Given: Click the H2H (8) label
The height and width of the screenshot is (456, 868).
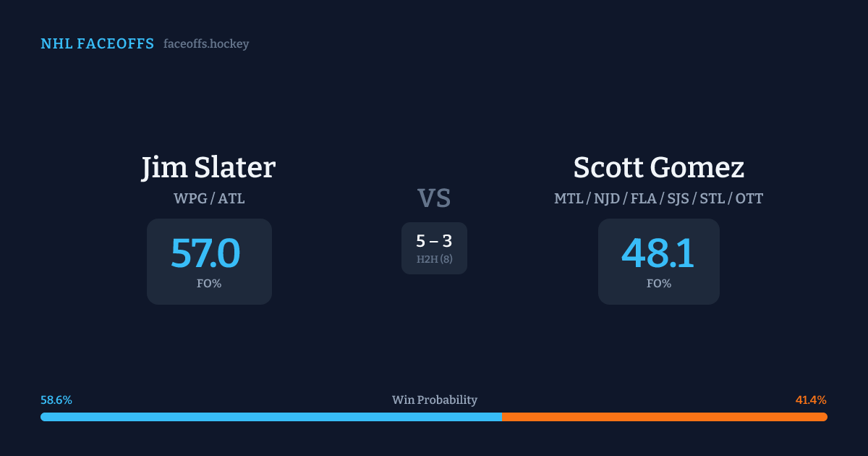Looking at the screenshot, I should click(x=434, y=259).
